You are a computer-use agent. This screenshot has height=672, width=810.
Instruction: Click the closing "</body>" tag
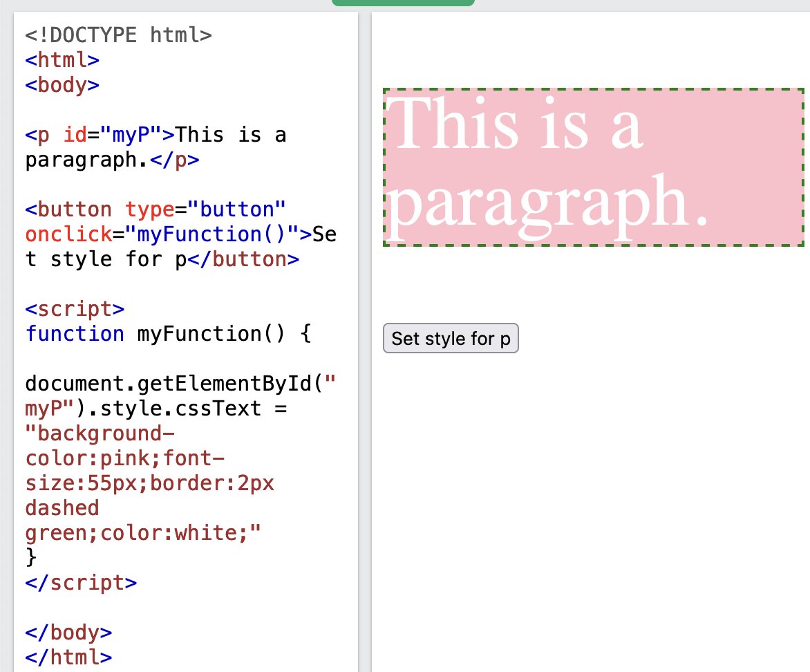point(68,632)
